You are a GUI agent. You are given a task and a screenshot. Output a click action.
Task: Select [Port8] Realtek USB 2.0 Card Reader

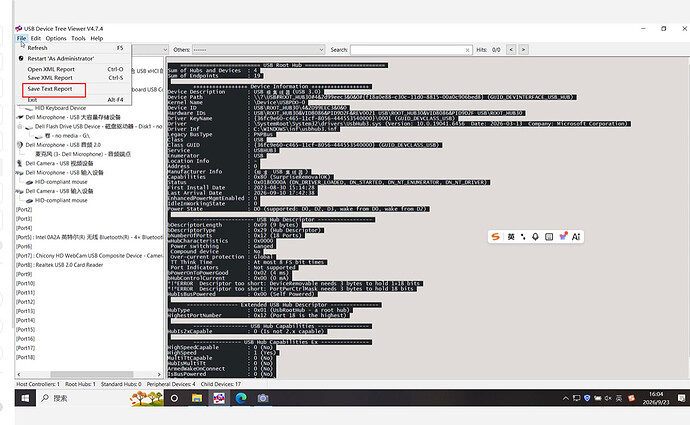pyautogui.click(x=59, y=265)
